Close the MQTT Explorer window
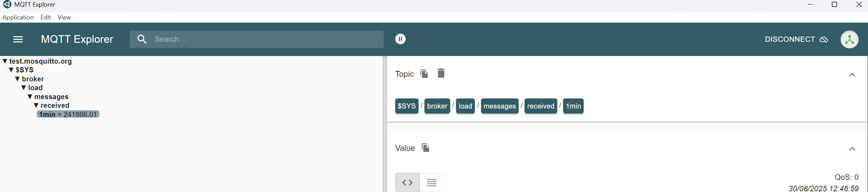This screenshot has height=192, width=868. pos(859,5)
